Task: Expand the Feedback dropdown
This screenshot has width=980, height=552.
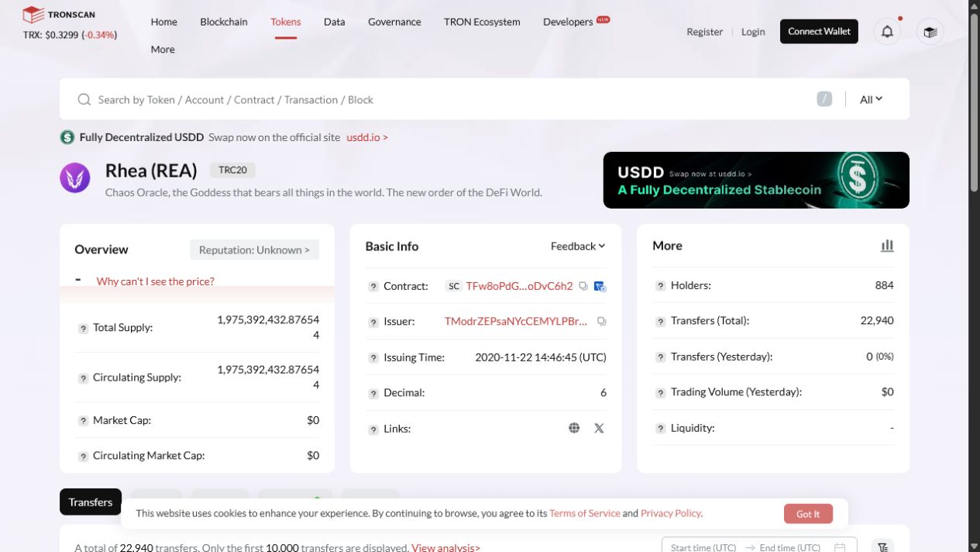Action: coord(578,246)
